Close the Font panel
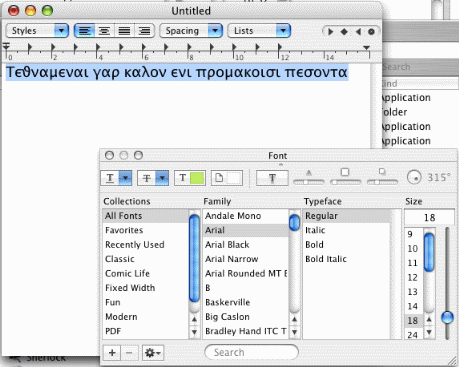459x367 pixels. pyautogui.click(x=109, y=155)
